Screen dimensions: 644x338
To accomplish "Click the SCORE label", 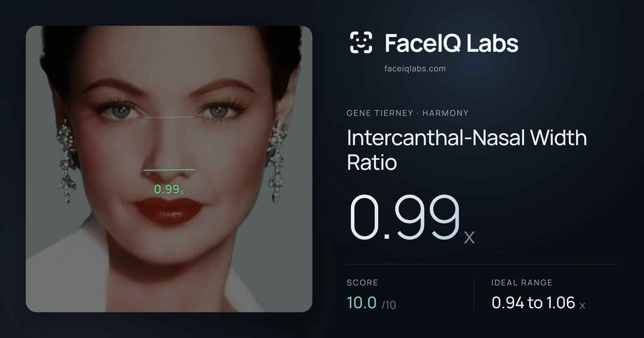I will [x=362, y=282].
